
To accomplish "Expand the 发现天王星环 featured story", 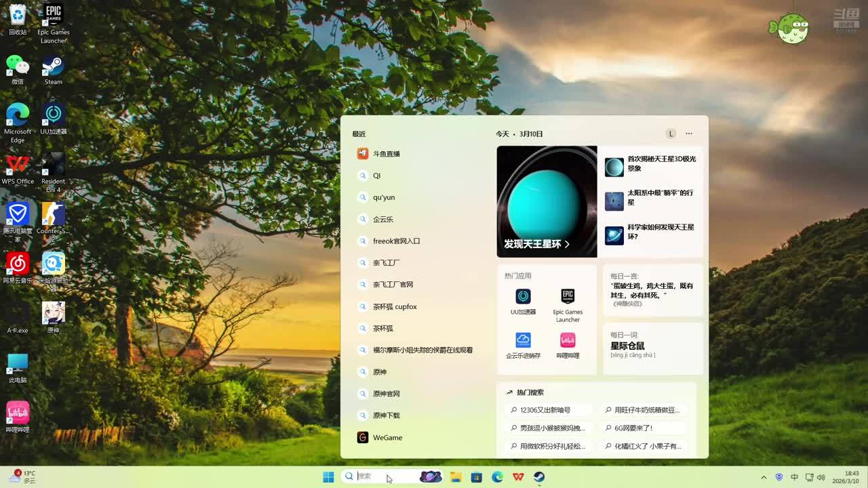I will point(536,244).
